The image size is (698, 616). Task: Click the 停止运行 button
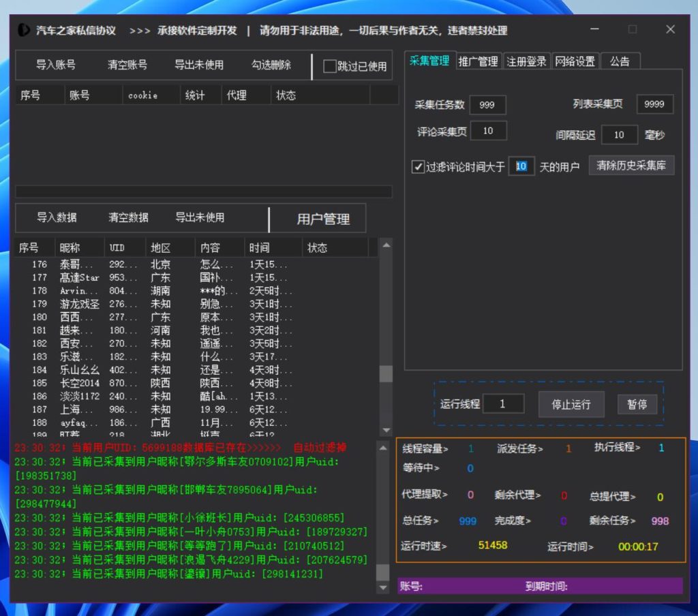(x=571, y=404)
